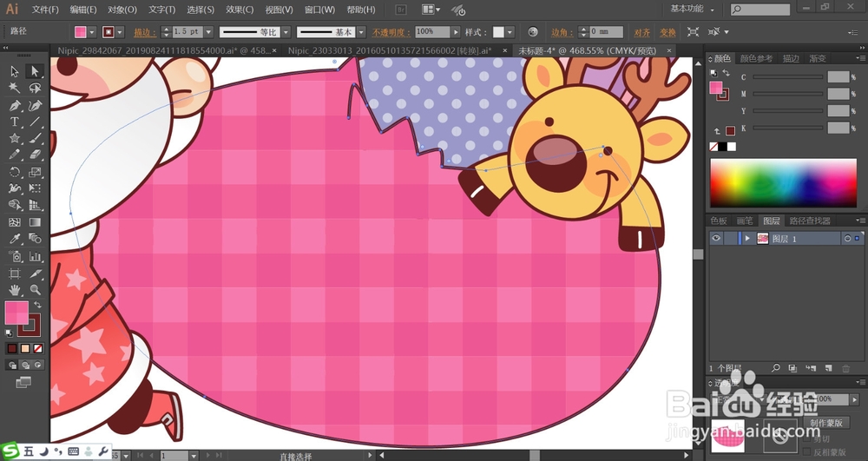
Task: Select the Direct Selection tool (white arrow)
Action: point(35,71)
